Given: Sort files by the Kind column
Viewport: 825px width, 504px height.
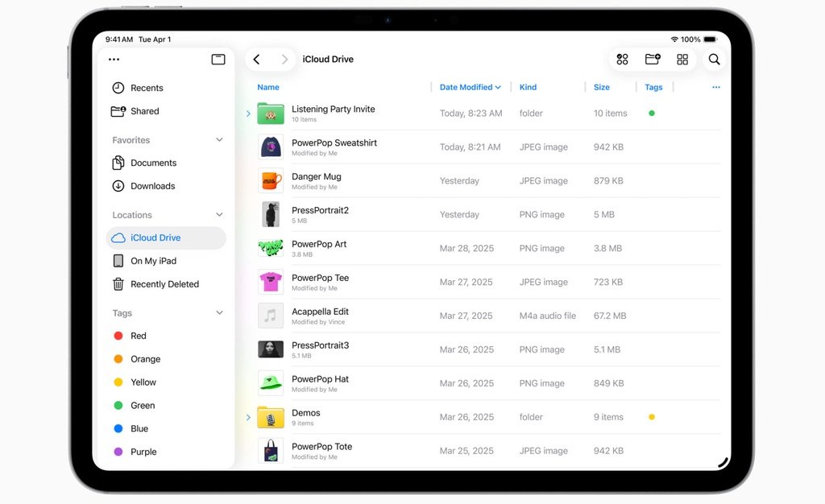Looking at the screenshot, I should [528, 87].
